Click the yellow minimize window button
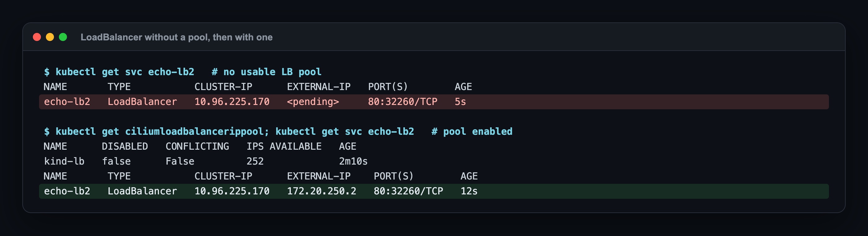 [50, 37]
